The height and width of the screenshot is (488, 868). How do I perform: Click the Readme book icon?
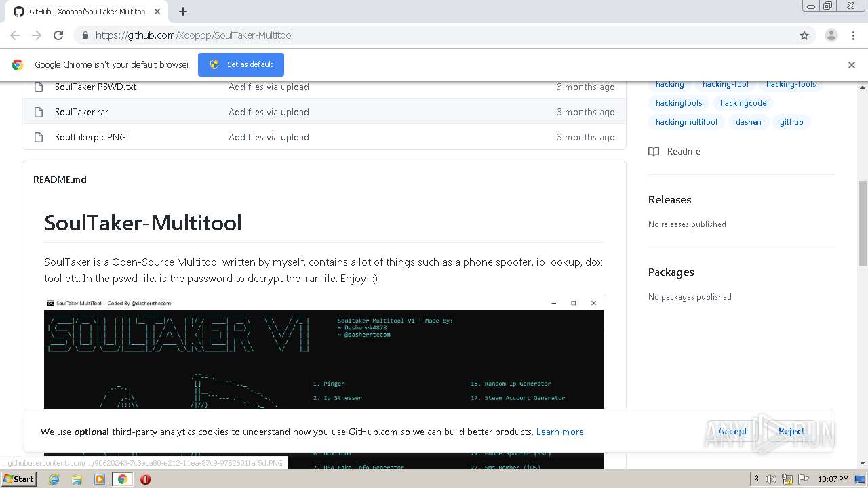[x=654, y=151]
